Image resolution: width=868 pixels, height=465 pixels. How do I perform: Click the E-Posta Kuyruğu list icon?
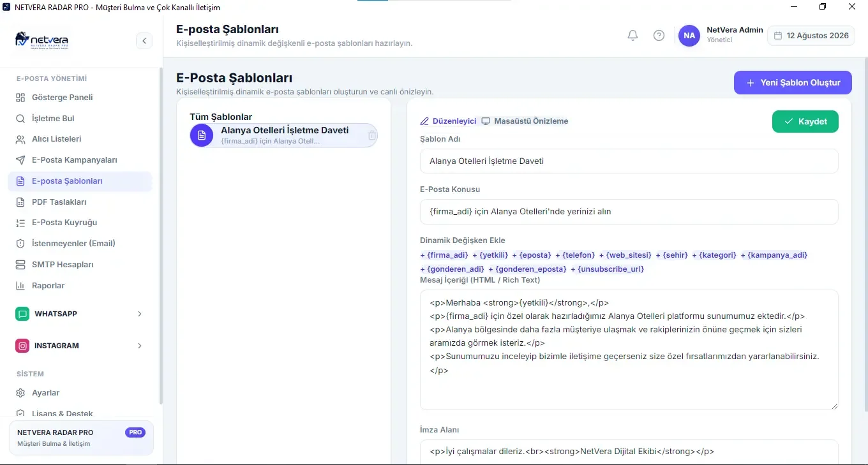click(x=20, y=223)
